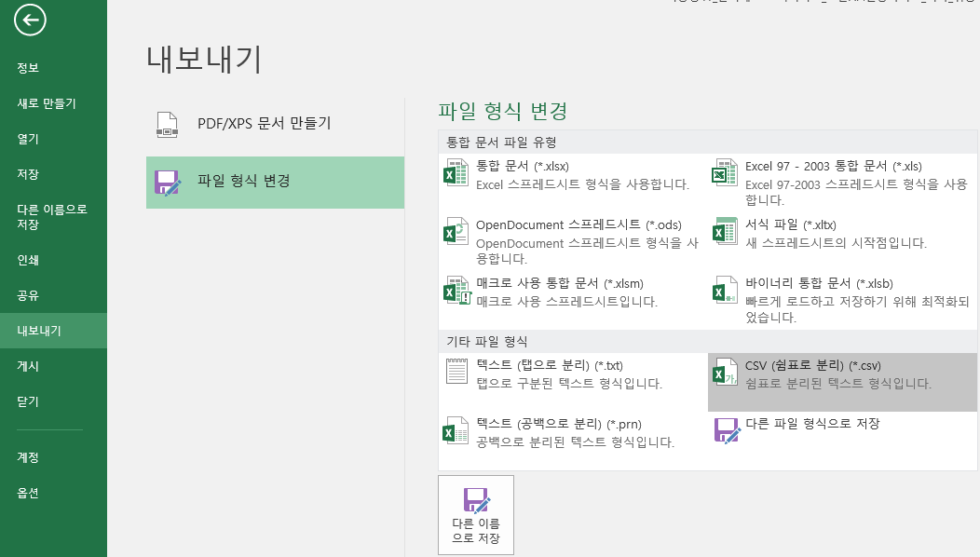The height and width of the screenshot is (557, 980).
Task: Select the 파일 형식 변경 option
Action: [x=275, y=183]
